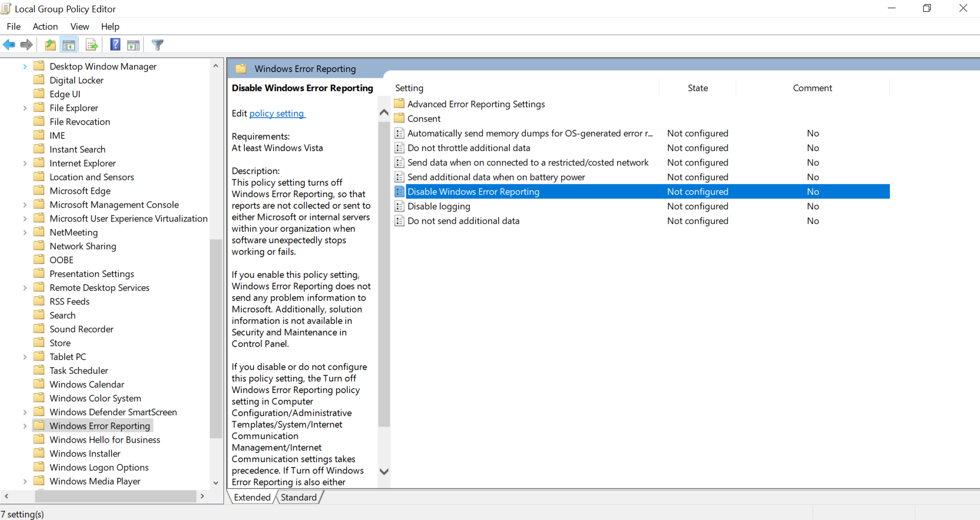This screenshot has width=980, height=520.
Task: Click the Forward arrow toolbar icon
Action: click(x=27, y=45)
